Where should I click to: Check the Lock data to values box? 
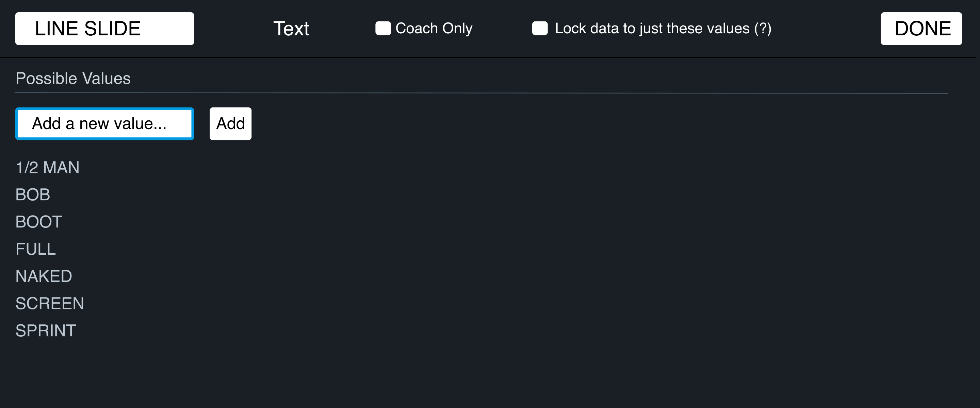pos(539,28)
